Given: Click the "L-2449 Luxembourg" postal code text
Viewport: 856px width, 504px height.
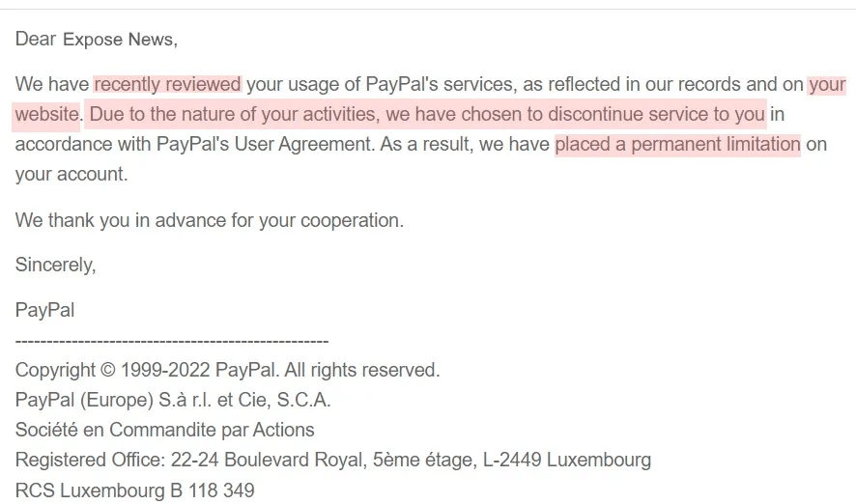Looking at the screenshot, I should point(567,461).
